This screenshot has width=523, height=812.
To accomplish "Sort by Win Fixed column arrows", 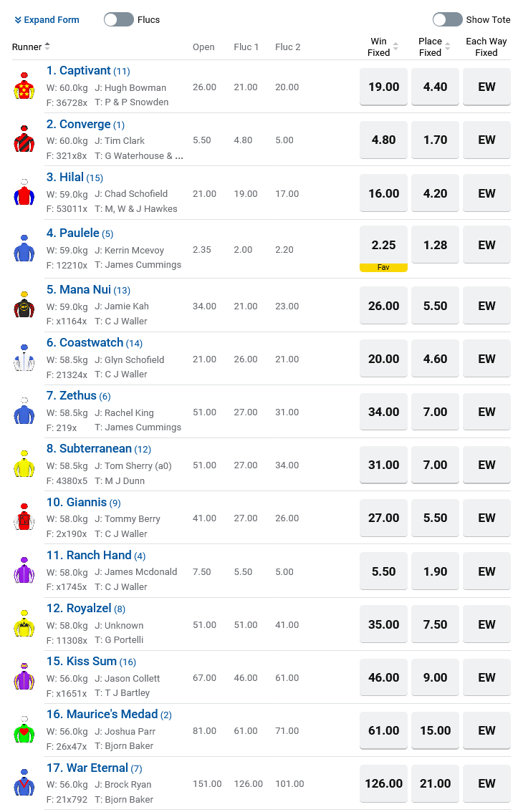I will pyautogui.click(x=395, y=47).
